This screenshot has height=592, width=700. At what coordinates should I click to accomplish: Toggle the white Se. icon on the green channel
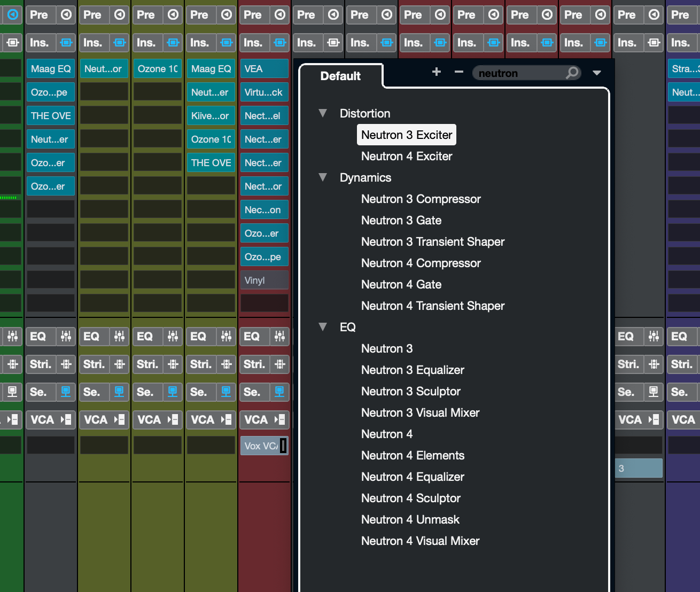click(x=12, y=392)
